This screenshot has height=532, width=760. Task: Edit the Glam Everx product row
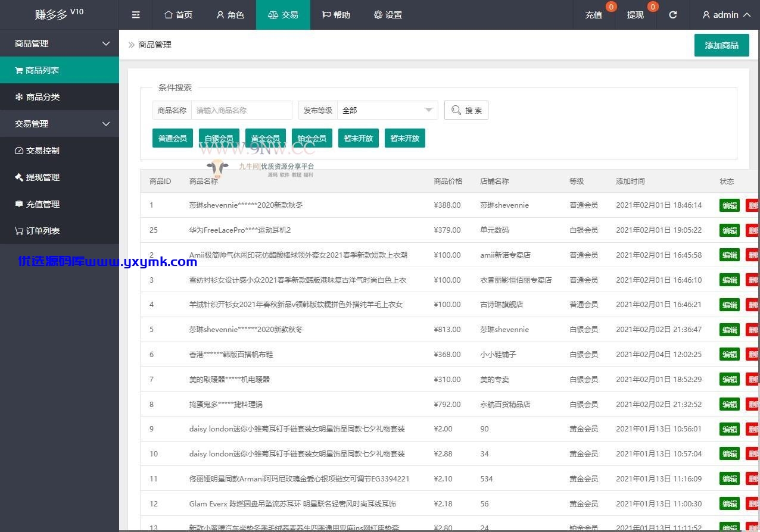tap(730, 503)
